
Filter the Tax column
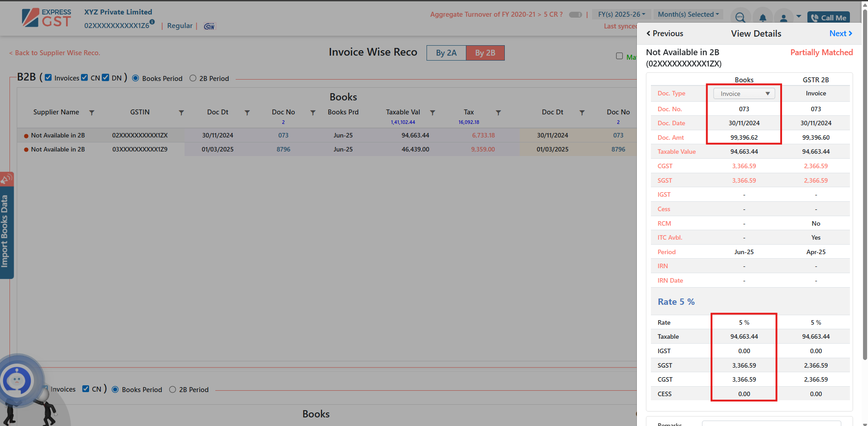tap(498, 113)
